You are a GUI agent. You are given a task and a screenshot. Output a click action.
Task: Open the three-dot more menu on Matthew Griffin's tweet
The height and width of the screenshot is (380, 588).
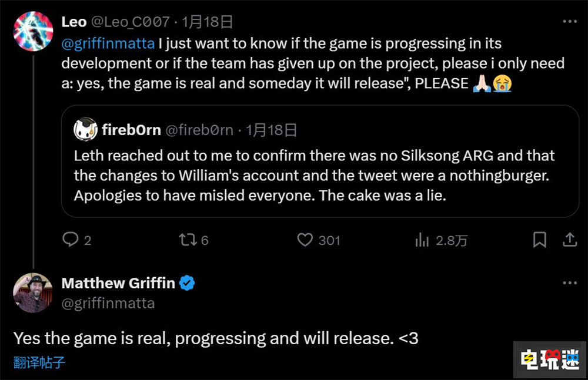coord(569,283)
